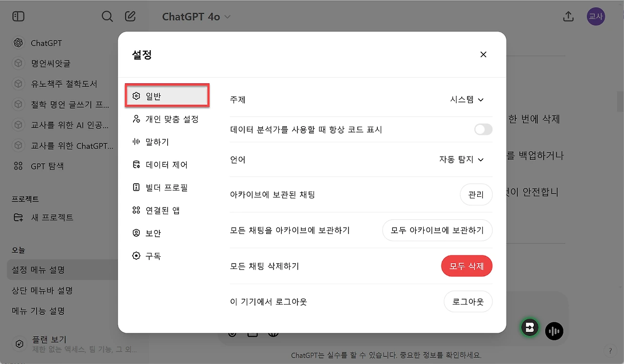Screen dimensions: 624x364
Task: Open the 빌더 프로필 tab
Action: (167, 187)
